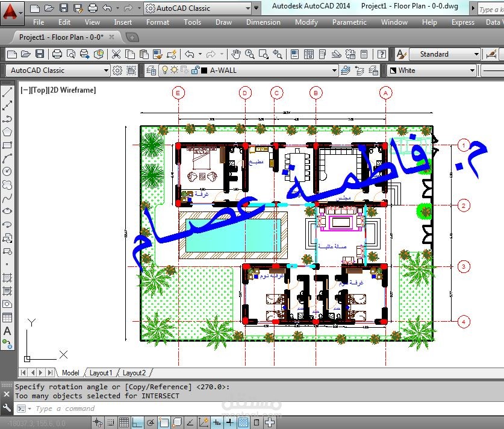Click the Layer Previous icon
Image resolution: width=504 pixels, height=429 pixels.
pyautogui.click(x=359, y=70)
